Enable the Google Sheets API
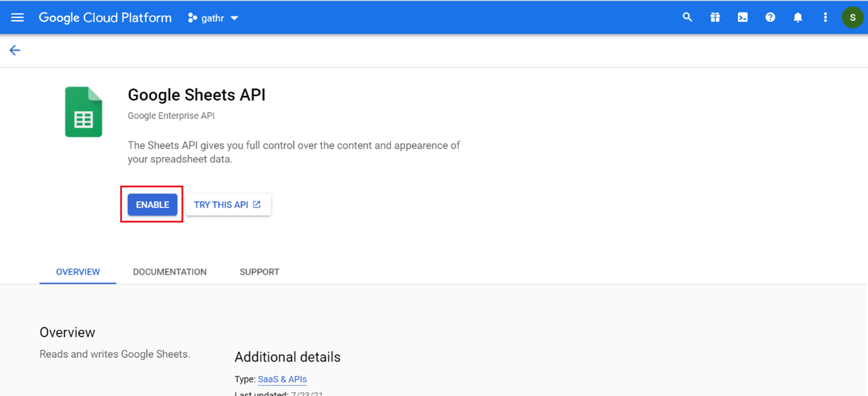 [x=152, y=204]
